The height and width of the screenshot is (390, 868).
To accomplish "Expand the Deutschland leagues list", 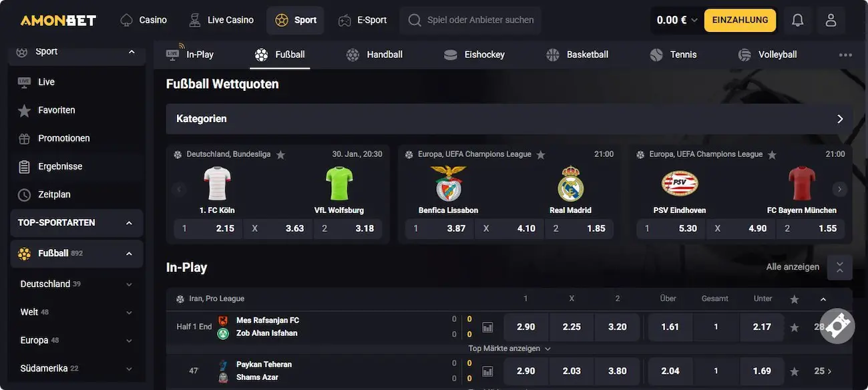I will [x=130, y=283].
